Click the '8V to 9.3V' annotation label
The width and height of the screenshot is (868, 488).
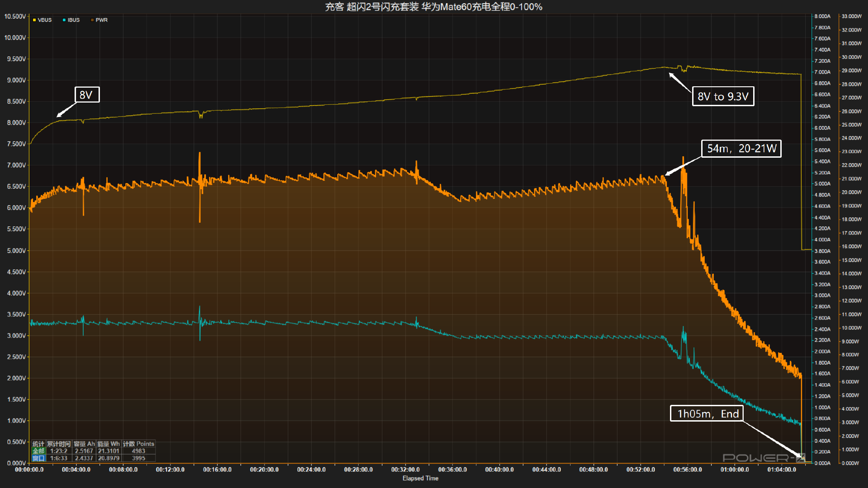pos(723,96)
